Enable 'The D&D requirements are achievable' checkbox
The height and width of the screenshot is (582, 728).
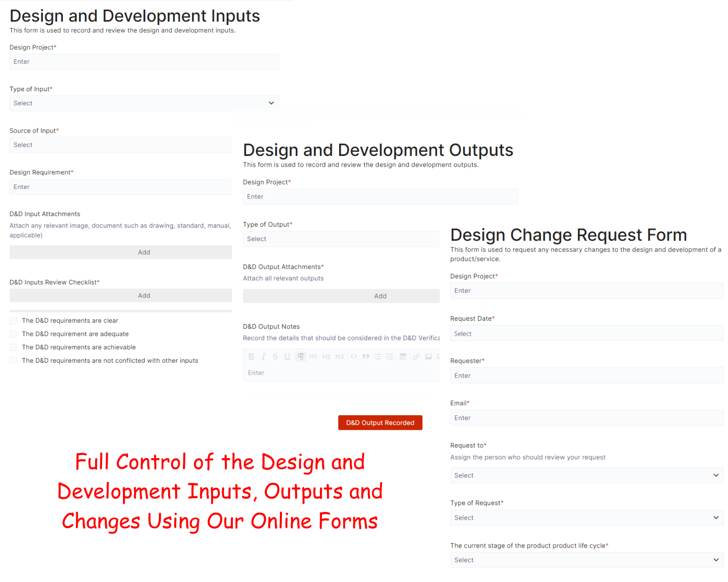(14, 347)
